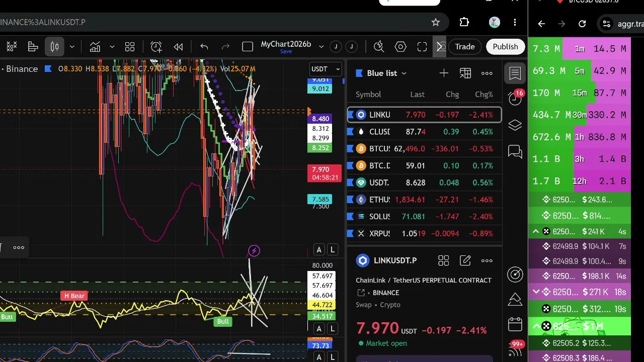Expand the $271 K trade row in aggr
Viewport: 644px width, 362px height.
point(536,292)
